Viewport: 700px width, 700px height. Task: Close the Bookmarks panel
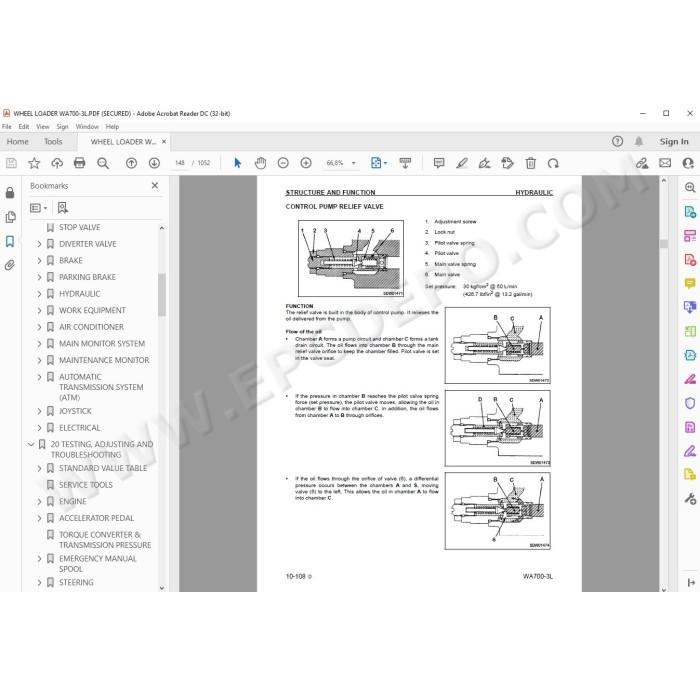[155, 185]
